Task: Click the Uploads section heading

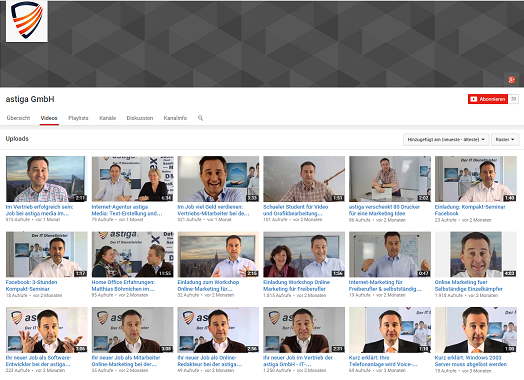Action: [17, 139]
